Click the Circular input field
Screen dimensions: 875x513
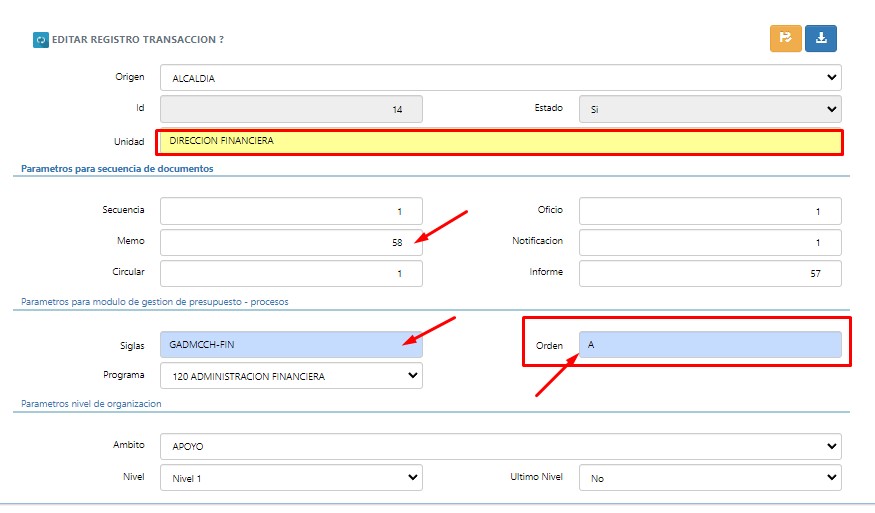pos(291,273)
